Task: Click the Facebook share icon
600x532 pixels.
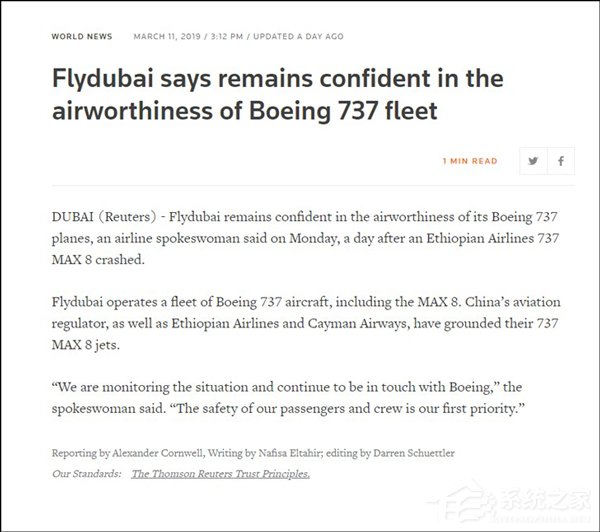Action: click(561, 161)
